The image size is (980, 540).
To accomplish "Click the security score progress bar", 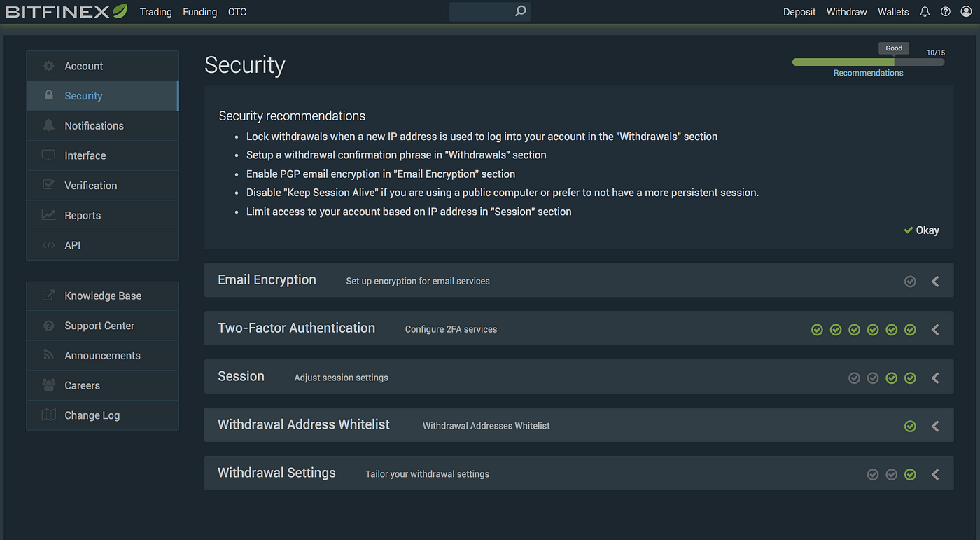I will point(868,62).
